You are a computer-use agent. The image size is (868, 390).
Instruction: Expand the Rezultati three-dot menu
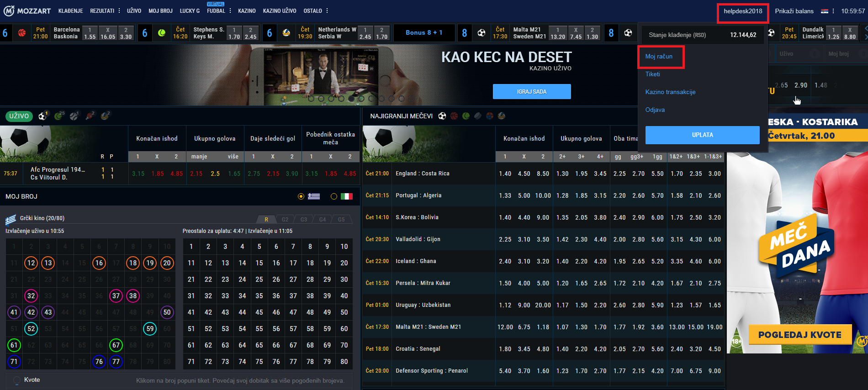click(x=119, y=11)
